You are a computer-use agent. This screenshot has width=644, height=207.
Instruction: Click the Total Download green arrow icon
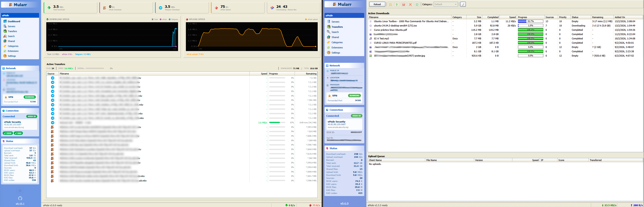point(49,8)
